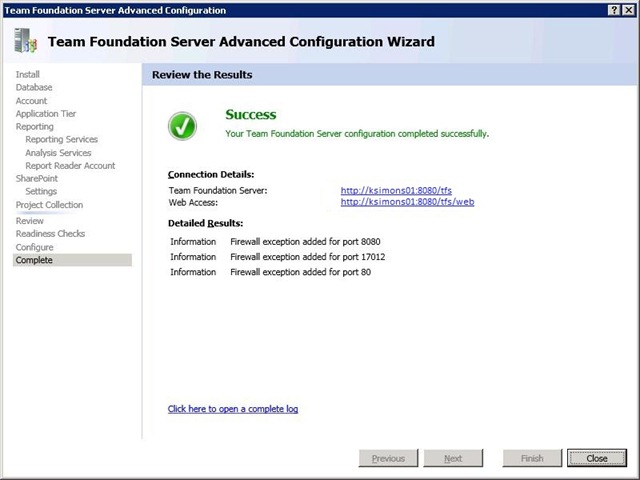Viewport: 640px width, 480px height.
Task: Close the dialog with the title bar X
Action: (628, 10)
